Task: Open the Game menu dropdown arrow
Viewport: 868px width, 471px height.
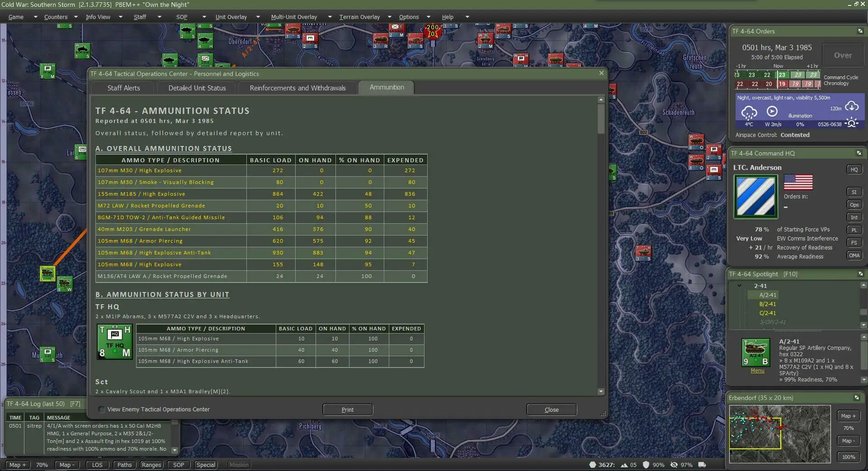Action: [x=35, y=17]
